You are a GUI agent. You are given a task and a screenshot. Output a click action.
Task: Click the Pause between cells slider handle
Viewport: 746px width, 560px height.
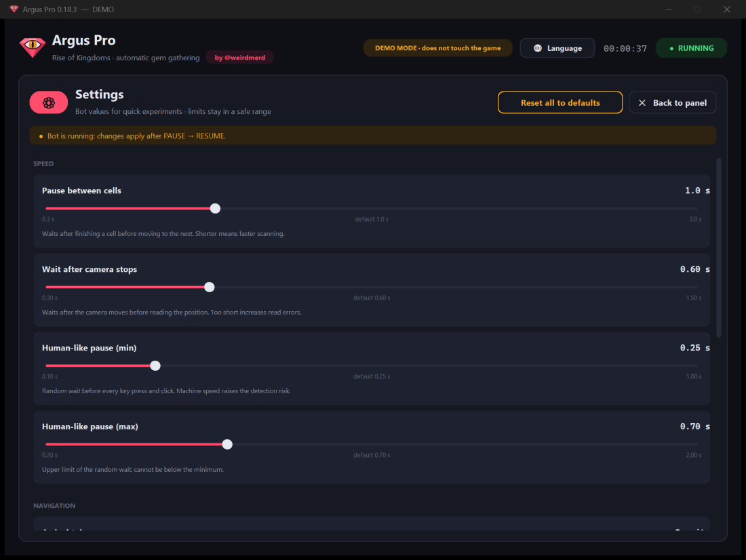(x=215, y=208)
